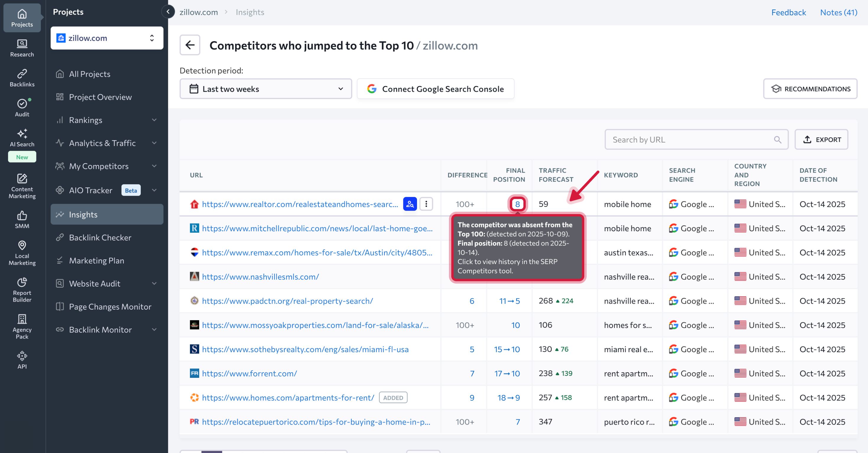Open the Notes (41) link

(838, 12)
